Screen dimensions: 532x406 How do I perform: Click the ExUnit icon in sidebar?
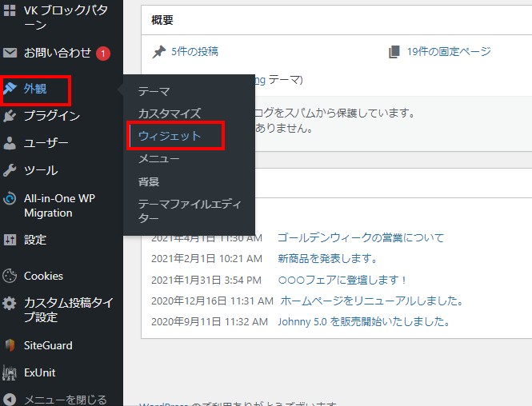(x=10, y=372)
